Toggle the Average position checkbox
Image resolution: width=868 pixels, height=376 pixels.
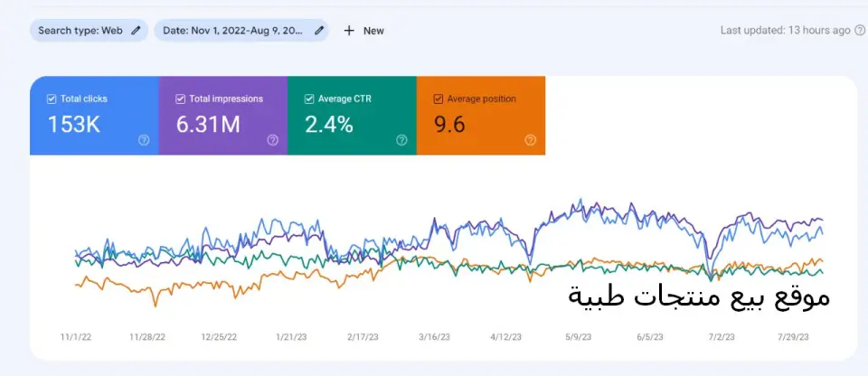click(x=438, y=99)
